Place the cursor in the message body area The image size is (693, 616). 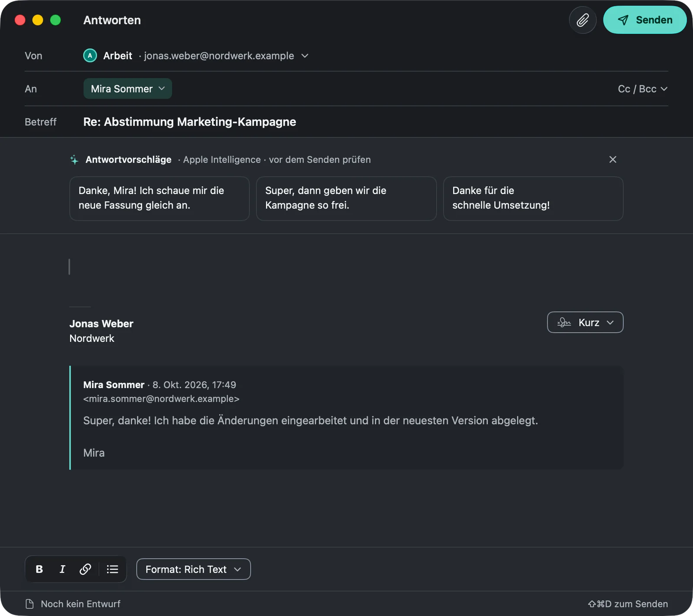tap(346, 267)
